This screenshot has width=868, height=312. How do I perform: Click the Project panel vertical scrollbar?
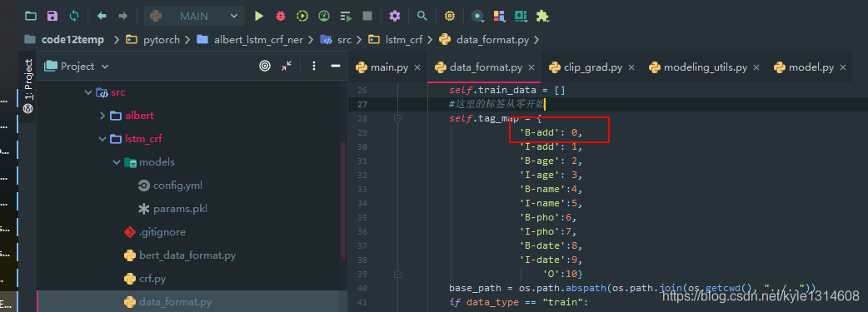(x=343, y=201)
